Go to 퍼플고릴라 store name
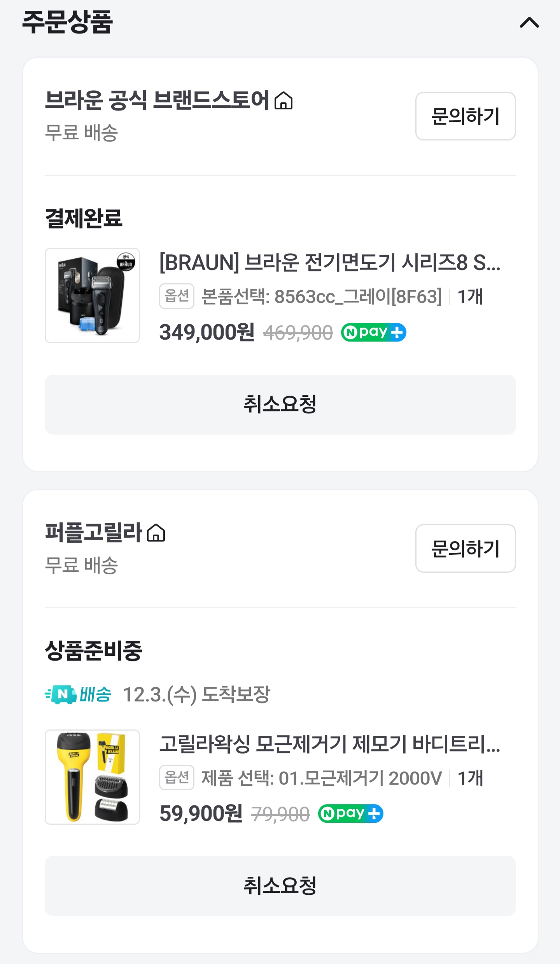This screenshot has height=964, width=560. coord(94,533)
